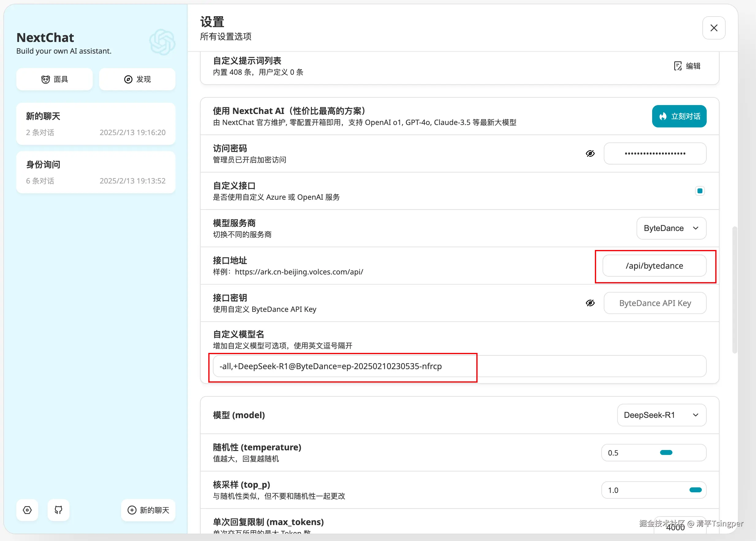Toggle visibility of the 接口密钥 field
This screenshot has height=541, width=756.
pos(590,303)
